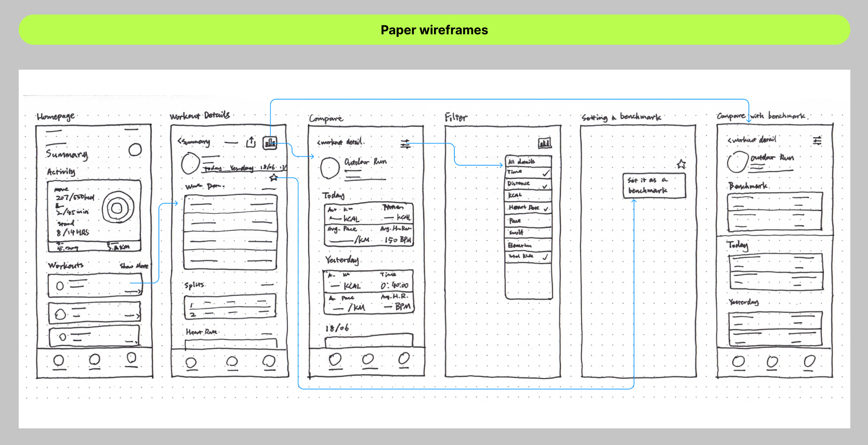Click the Activity card with move stats on Homepage

94,216
